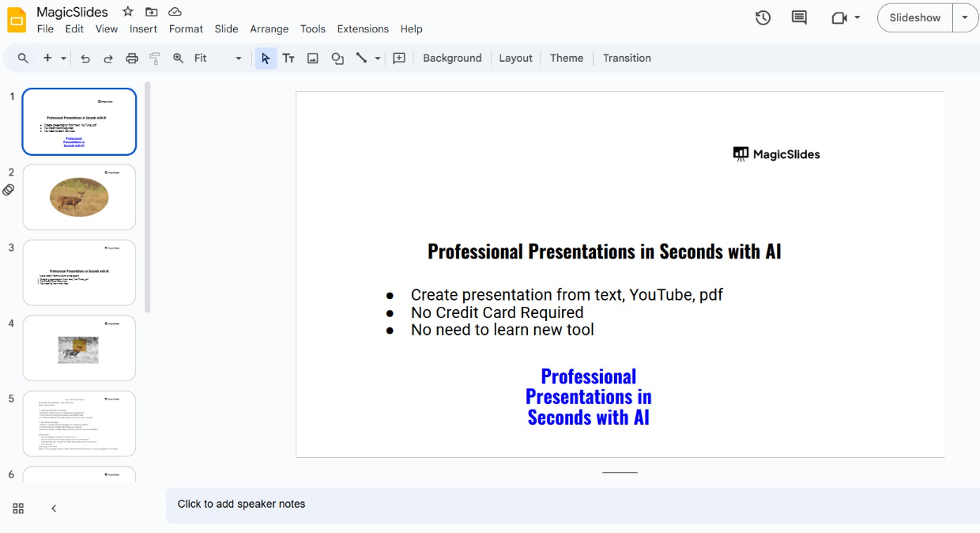Image resolution: width=980 pixels, height=533 pixels.
Task: Switch to grid view
Action: [x=18, y=508]
